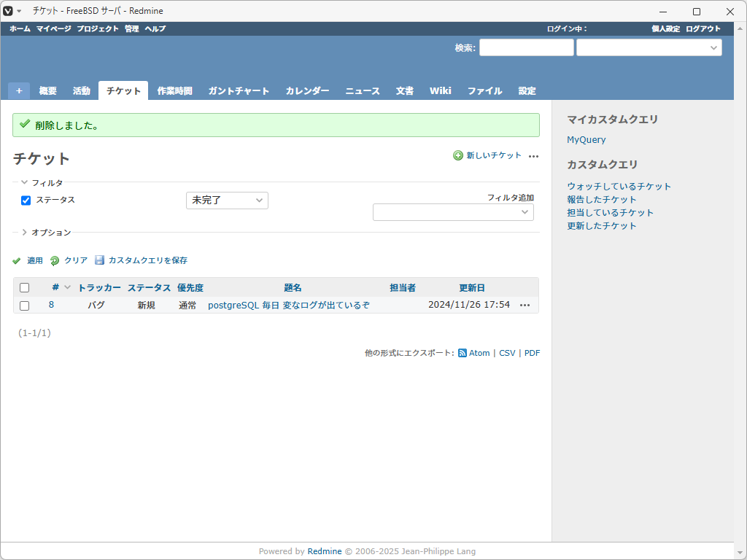747x560 pixels.
Task: Click the 2024/11/26 17:54 updated date cell
Action: 469,305
